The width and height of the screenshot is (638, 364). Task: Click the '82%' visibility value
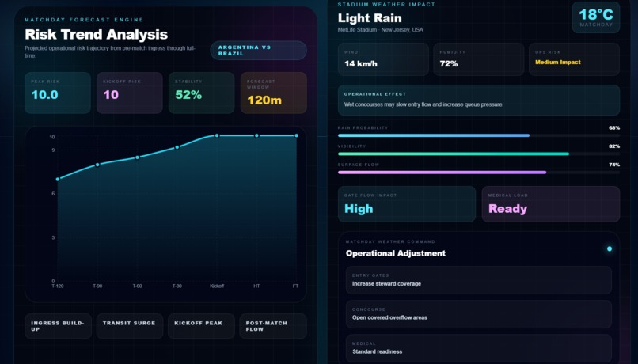(614, 146)
